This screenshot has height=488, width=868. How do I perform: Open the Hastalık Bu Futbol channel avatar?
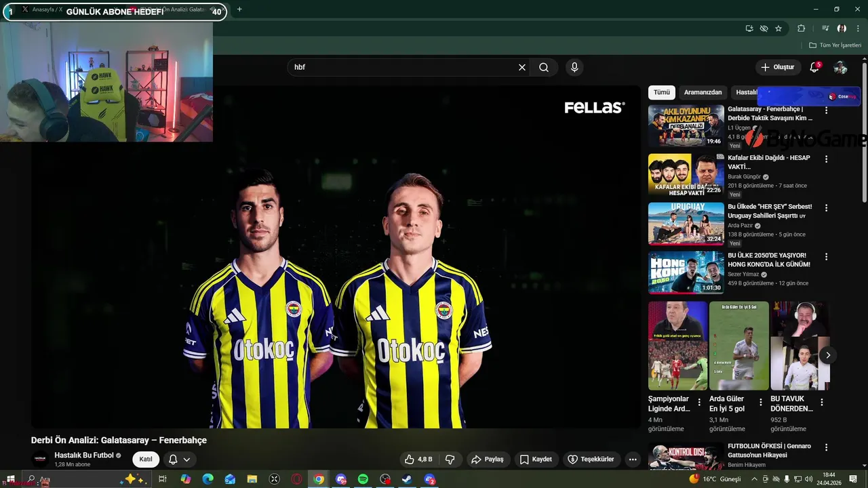(41, 459)
